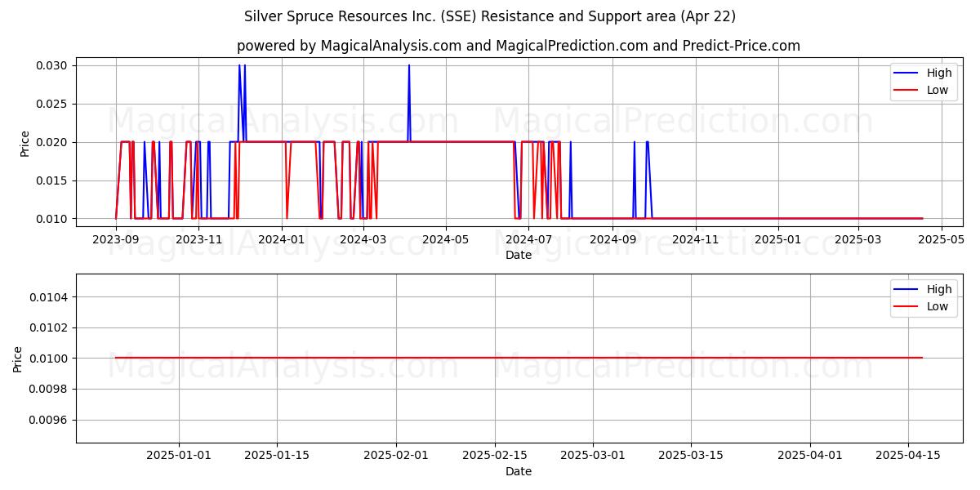The height and width of the screenshot is (490, 980).
Task: Click 'Low' in the bottom chart legend
Action: [938, 307]
